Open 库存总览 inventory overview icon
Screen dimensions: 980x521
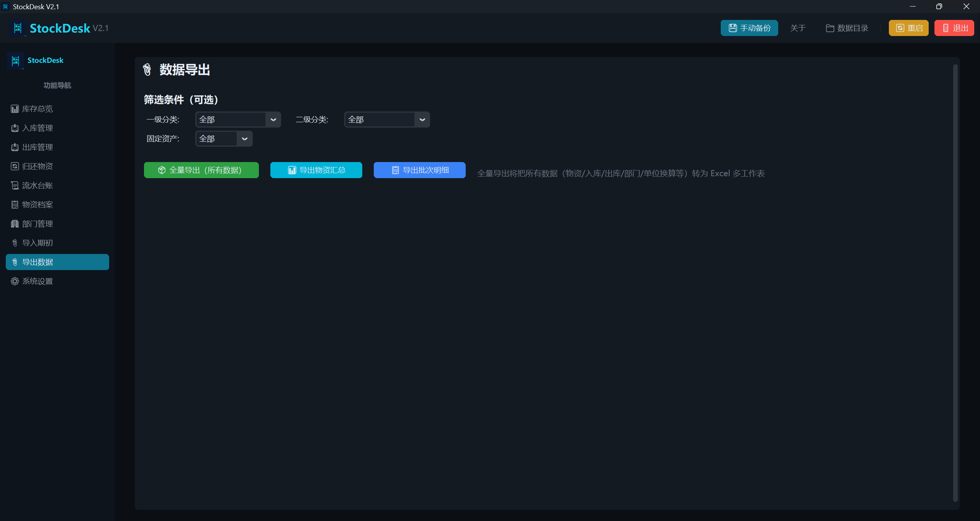pos(15,109)
